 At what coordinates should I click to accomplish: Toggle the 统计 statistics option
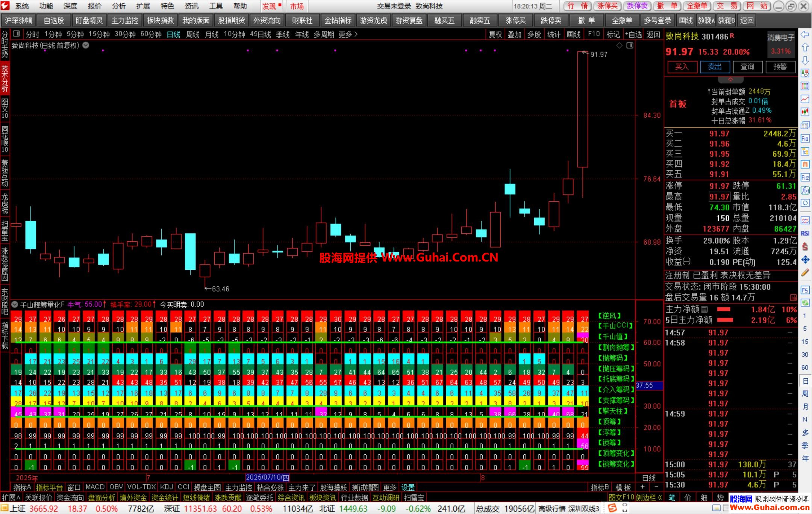coord(554,35)
